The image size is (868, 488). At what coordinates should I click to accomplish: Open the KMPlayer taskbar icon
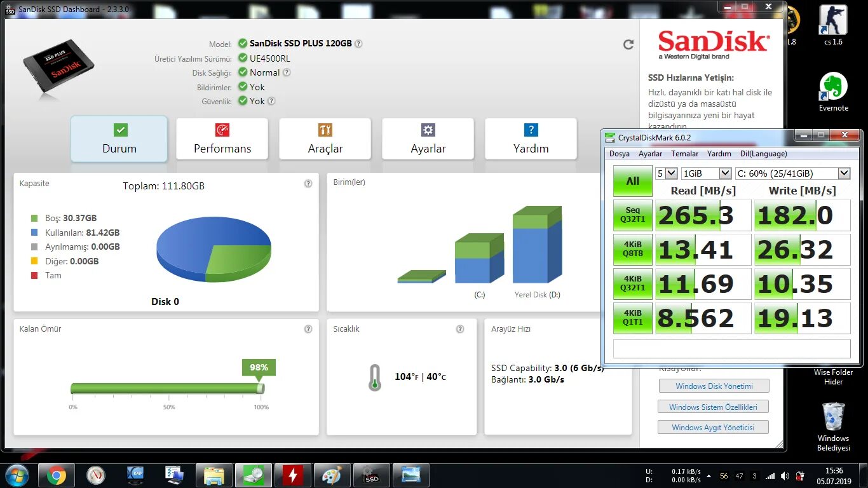tap(135, 475)
